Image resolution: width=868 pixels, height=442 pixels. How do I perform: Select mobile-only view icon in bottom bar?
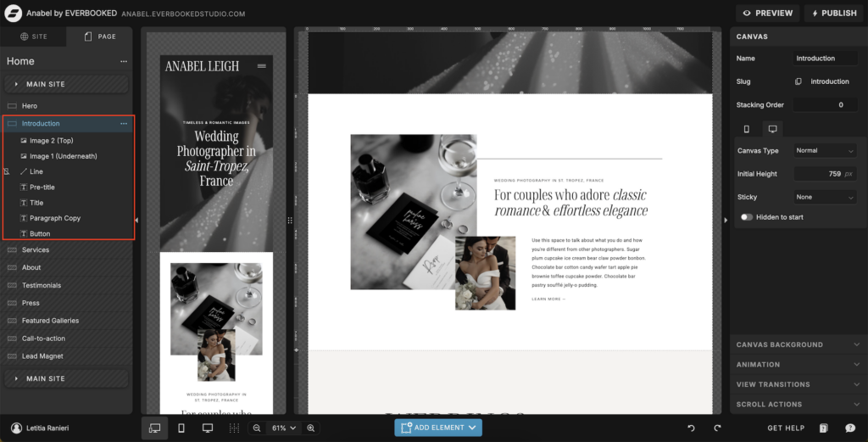point(181,428)
